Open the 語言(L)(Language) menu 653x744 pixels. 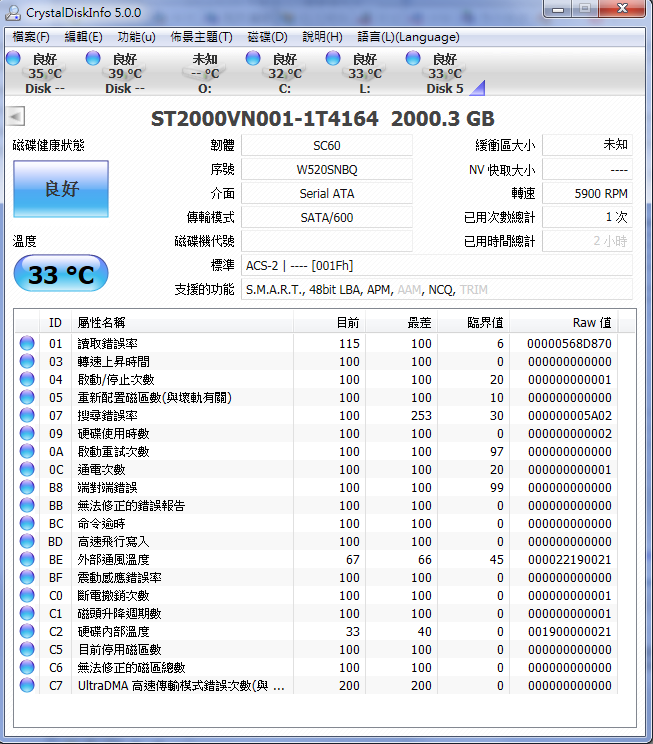click(x=408, y=37)
